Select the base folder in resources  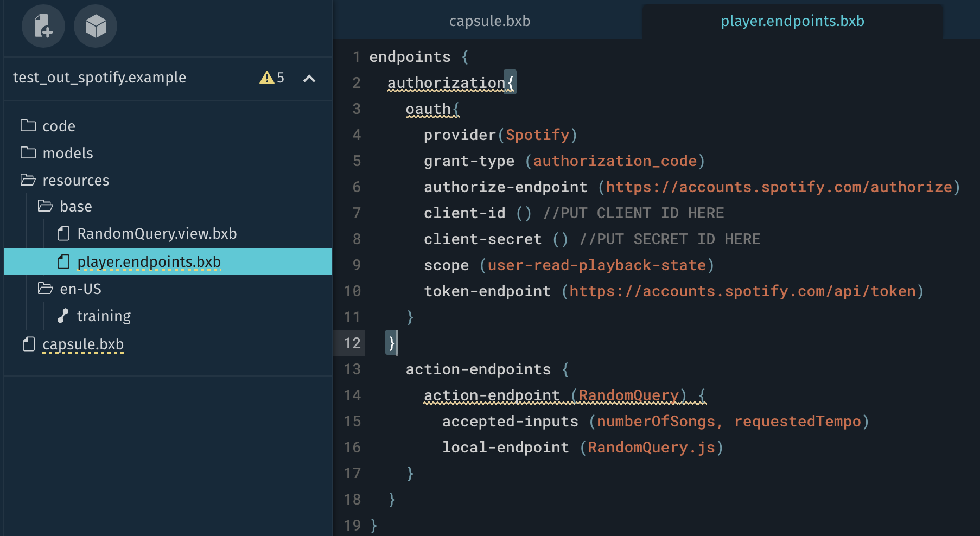(x=76, y=206)
